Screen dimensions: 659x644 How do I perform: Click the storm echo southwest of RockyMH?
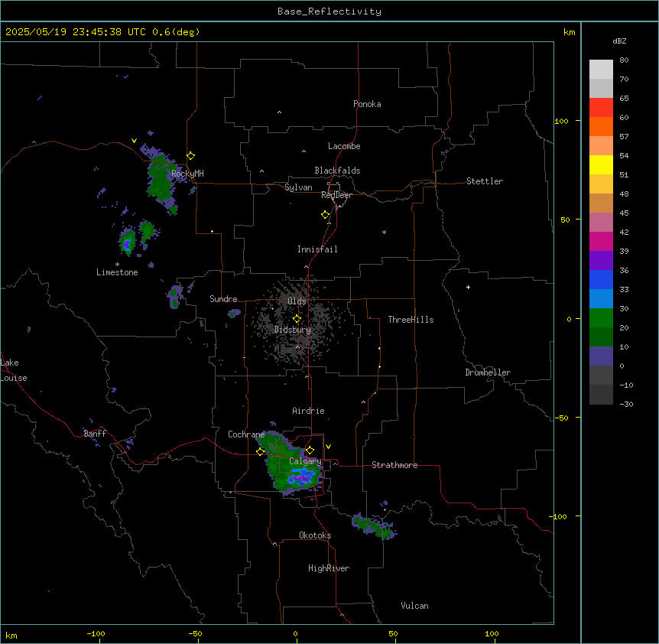click(162, 179)
